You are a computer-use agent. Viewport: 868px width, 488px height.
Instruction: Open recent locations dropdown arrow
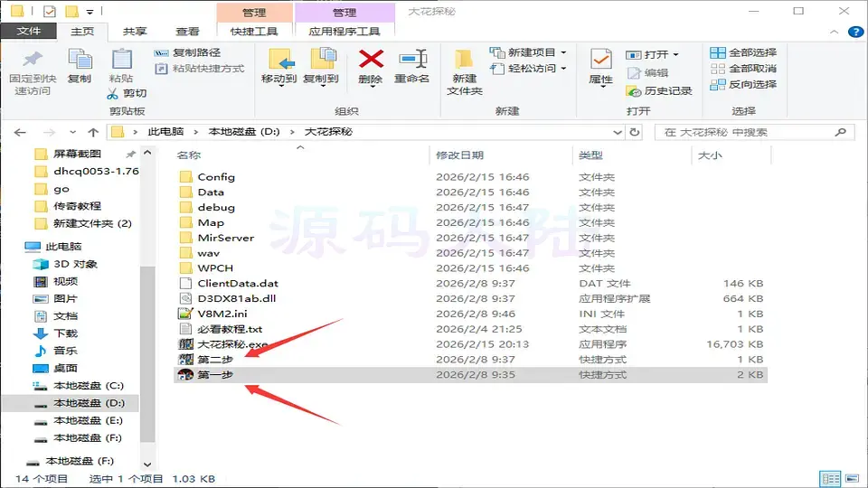(72, 132)
